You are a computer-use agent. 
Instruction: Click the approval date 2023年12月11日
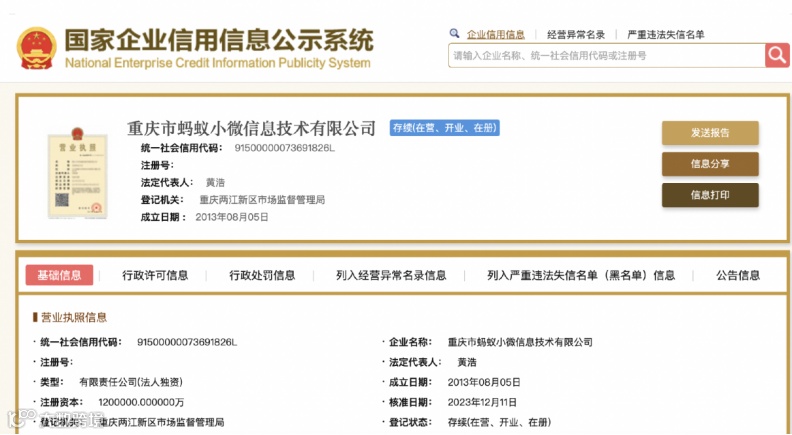point(482,402)
